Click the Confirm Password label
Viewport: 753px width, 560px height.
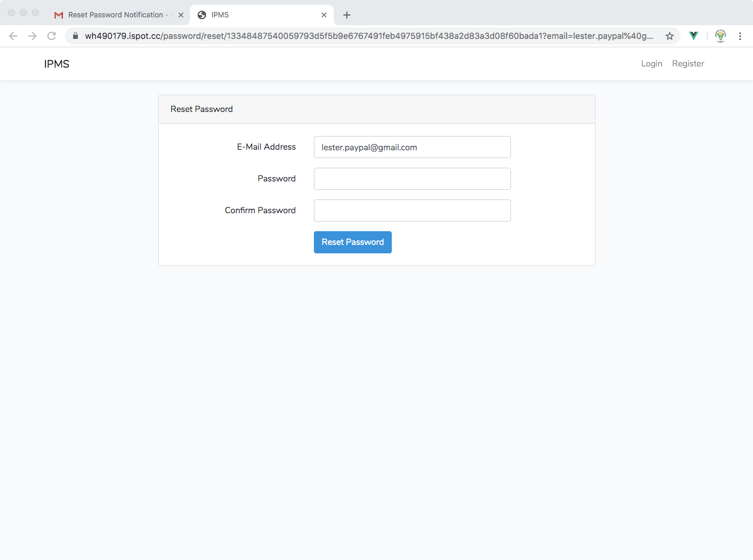(x=261, y=210)
